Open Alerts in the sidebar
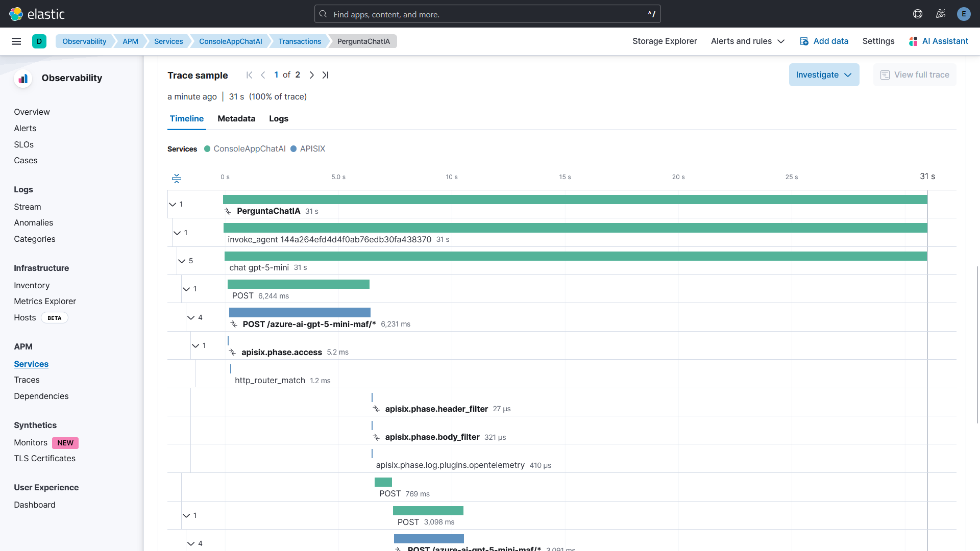Viewport: 980px width, 551px height. (25, 128)
